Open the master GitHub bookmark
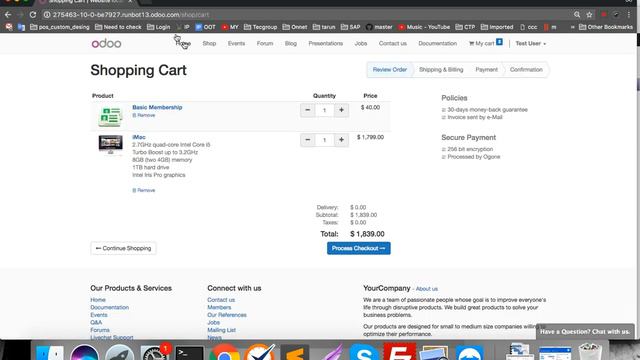Viewport: 640px width, 360px height. 379,27
